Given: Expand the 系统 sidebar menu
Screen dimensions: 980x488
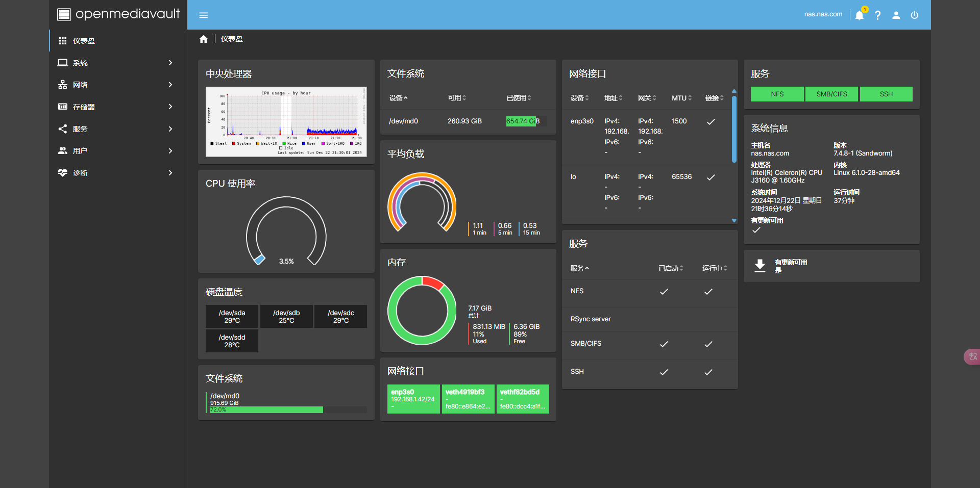Looking at the screenshot, I should 117,63.
